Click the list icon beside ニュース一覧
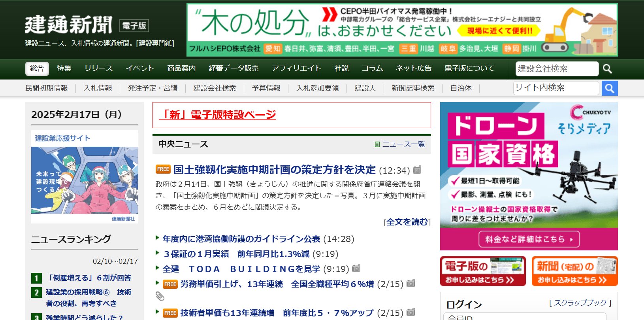The height and width of the screenshot is (320, 644). pos(377,144)
